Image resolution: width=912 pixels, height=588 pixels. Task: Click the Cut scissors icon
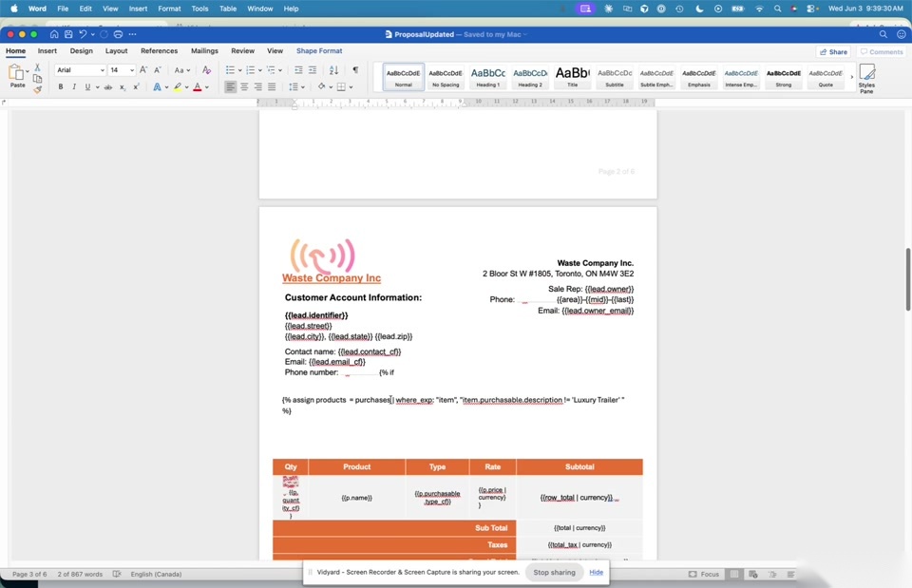click(38, 67)
